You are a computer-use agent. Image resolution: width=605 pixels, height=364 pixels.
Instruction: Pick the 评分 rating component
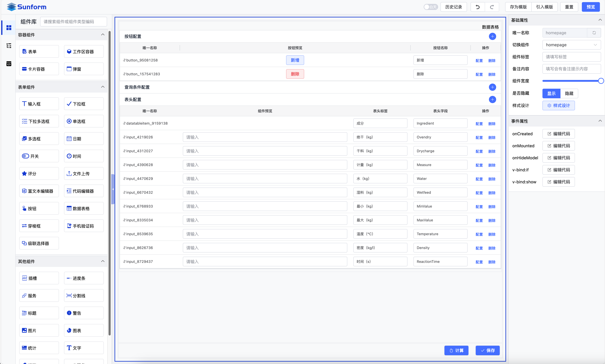point(39,173)
